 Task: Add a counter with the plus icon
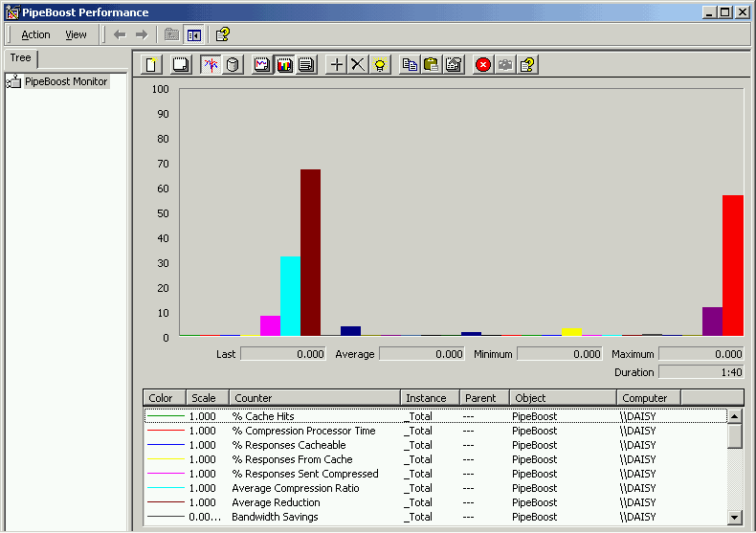point(336,65)
